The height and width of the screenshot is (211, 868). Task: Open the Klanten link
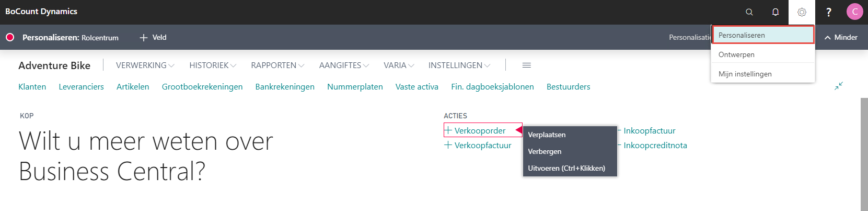point(32,87)
